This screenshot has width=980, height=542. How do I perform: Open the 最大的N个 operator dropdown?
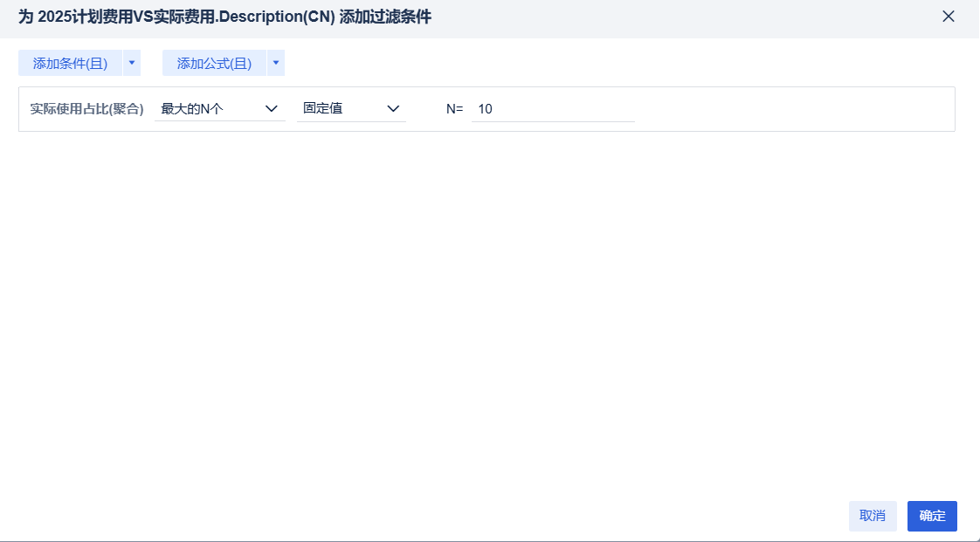(x=220, y=108)
